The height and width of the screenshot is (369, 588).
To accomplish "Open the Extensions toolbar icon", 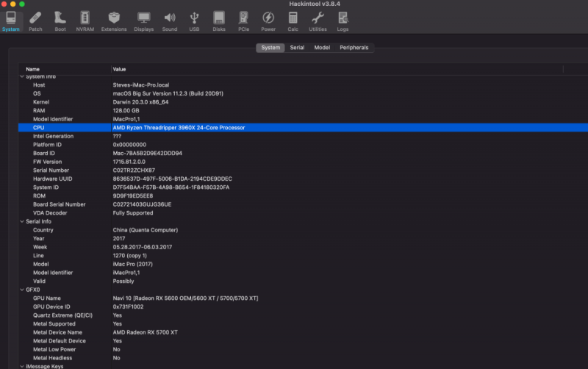I will pos(114,21).
